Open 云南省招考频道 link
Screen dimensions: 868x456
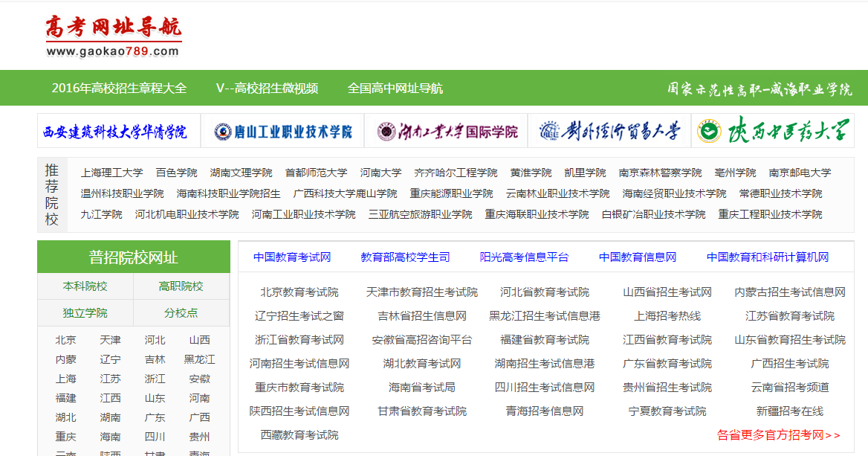click(x=790, y=388)
